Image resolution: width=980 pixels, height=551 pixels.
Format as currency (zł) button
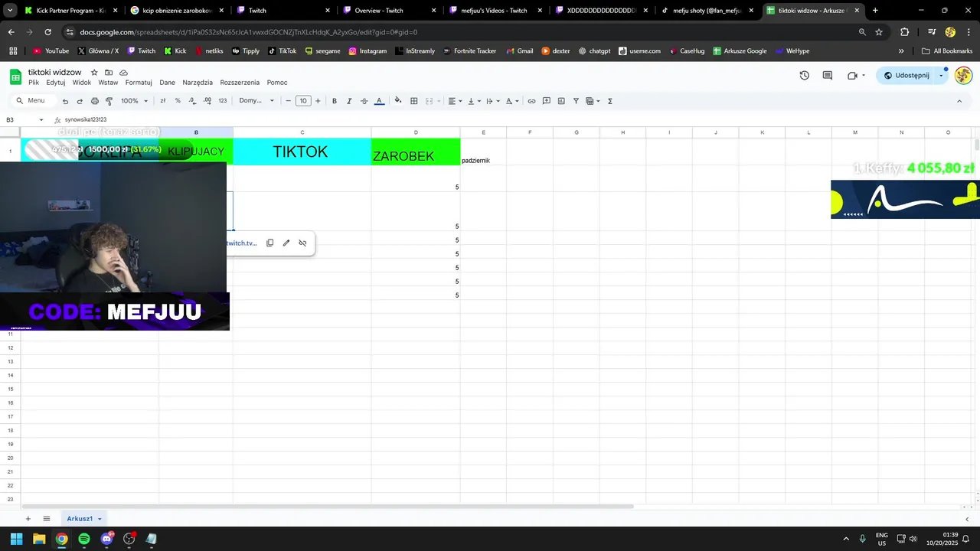click(162, 101)
